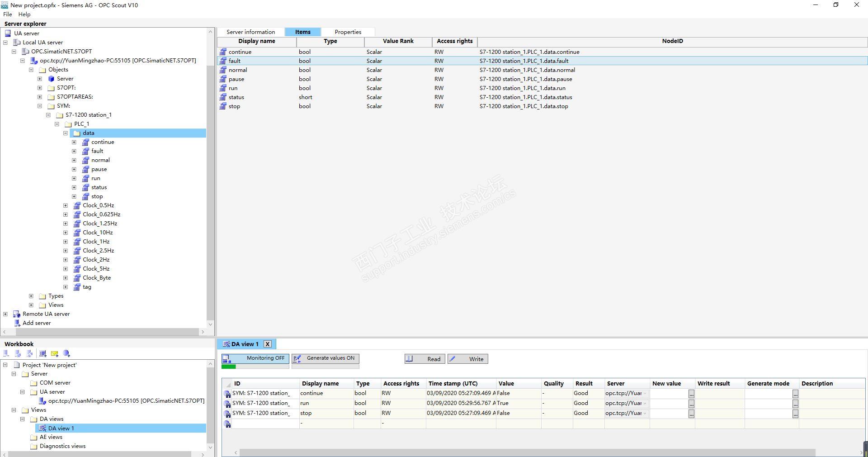Click the Remote UA server icon

(x=17, y=314)
